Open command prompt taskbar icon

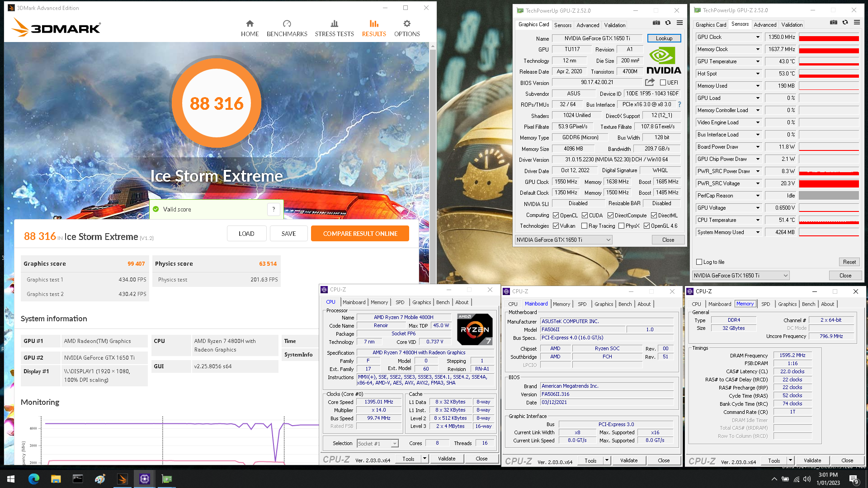pos(78,479)
